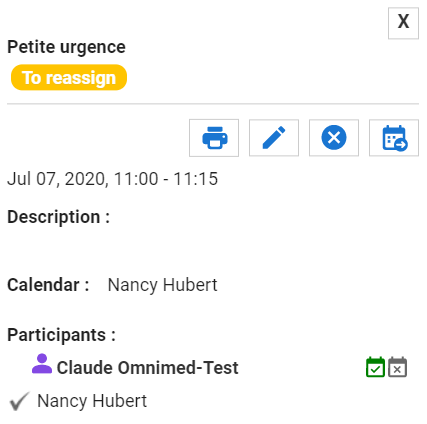Select the Nancy Hubert participant entry
This screenshot has height=424, width=427.
[x=92, y=401]
